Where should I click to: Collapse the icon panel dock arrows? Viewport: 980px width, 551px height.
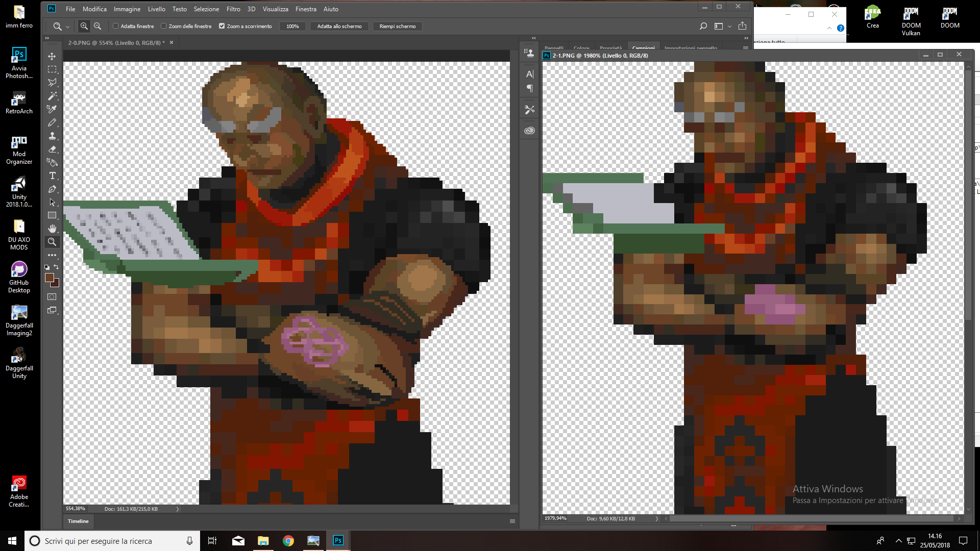pos(534,38)
